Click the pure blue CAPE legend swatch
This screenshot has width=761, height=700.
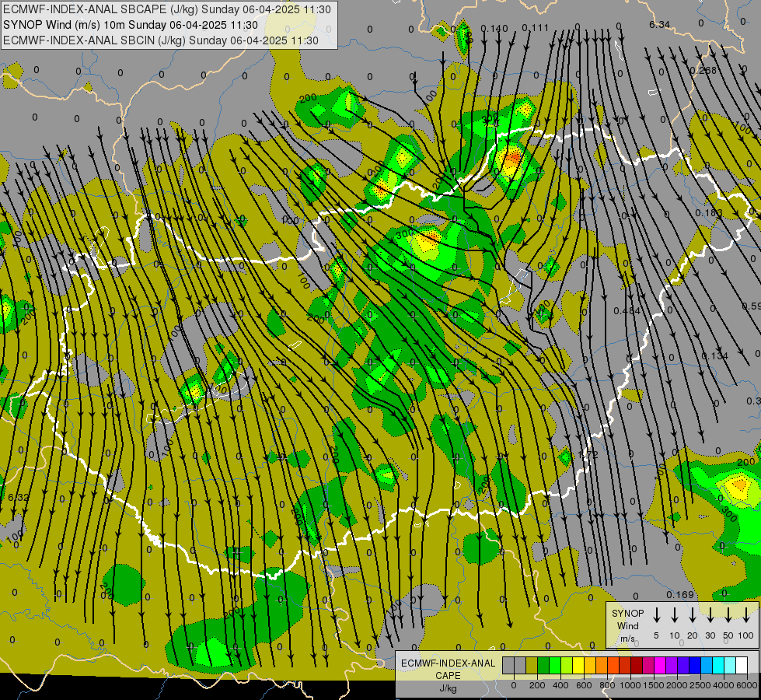(x=695, y=666)
